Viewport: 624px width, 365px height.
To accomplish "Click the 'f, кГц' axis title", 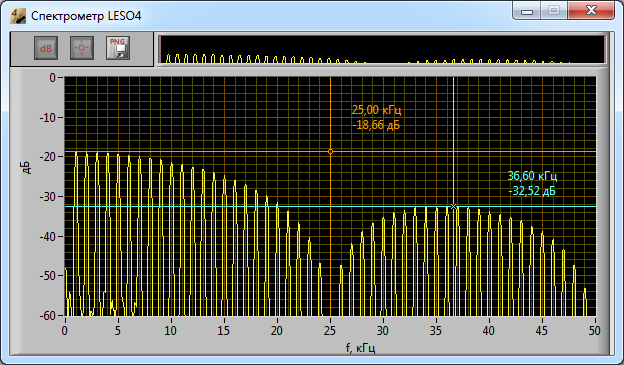I will (x=360, y=348).
